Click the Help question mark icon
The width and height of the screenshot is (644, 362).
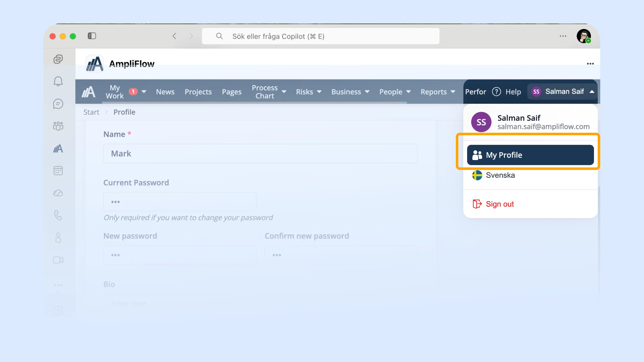click(496, 92)
